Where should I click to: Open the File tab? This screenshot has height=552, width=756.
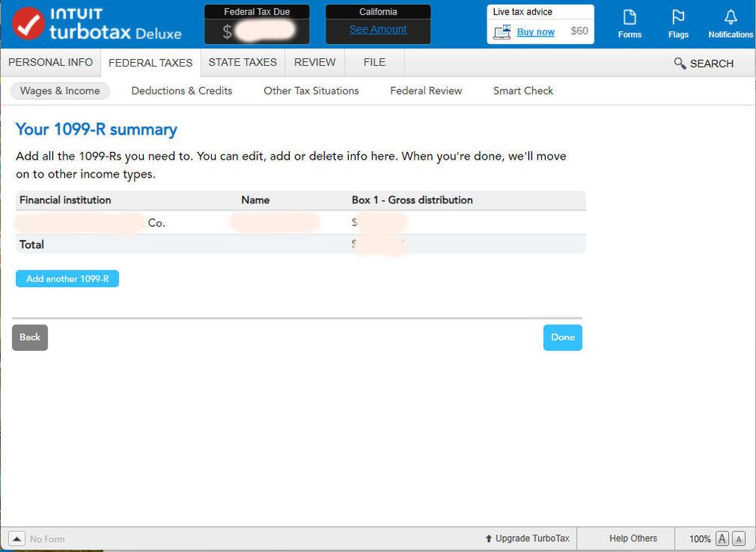pyautogui.click(x=375, y=62)
